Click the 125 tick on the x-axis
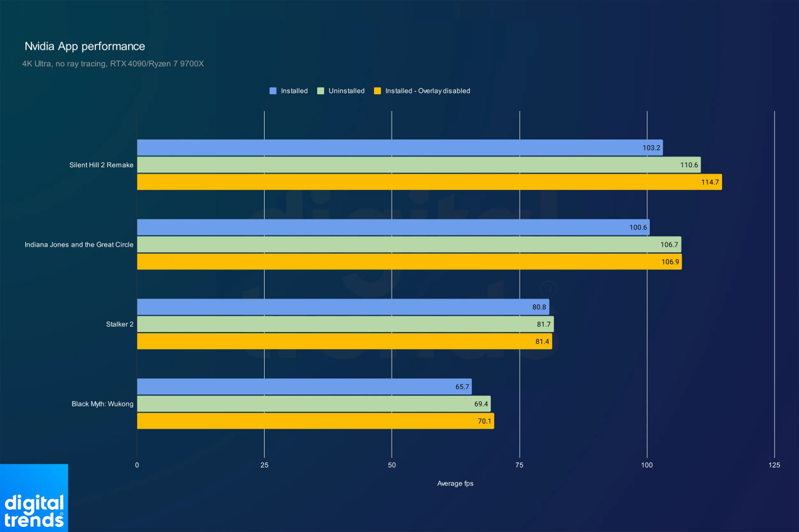The image size is (799, 532). pos(774,465)
